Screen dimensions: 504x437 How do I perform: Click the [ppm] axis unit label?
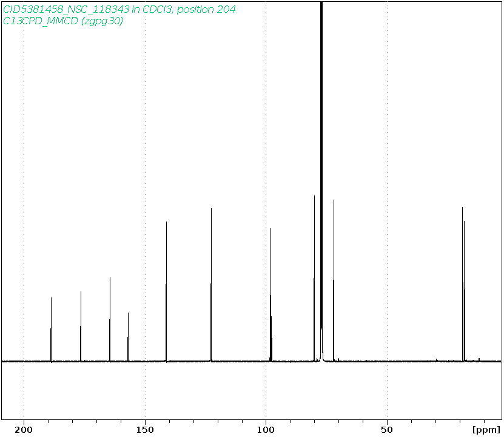coord(486,430)
